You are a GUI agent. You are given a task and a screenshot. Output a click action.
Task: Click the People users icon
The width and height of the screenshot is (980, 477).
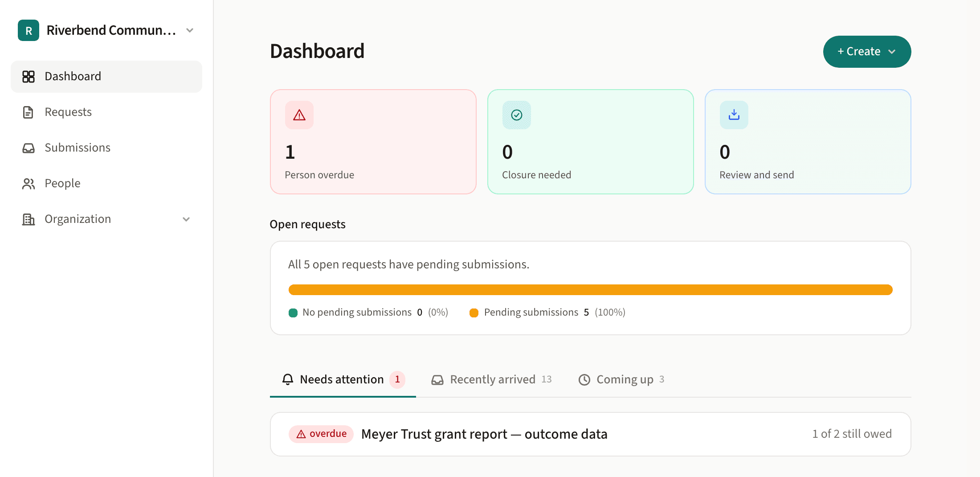29,184
